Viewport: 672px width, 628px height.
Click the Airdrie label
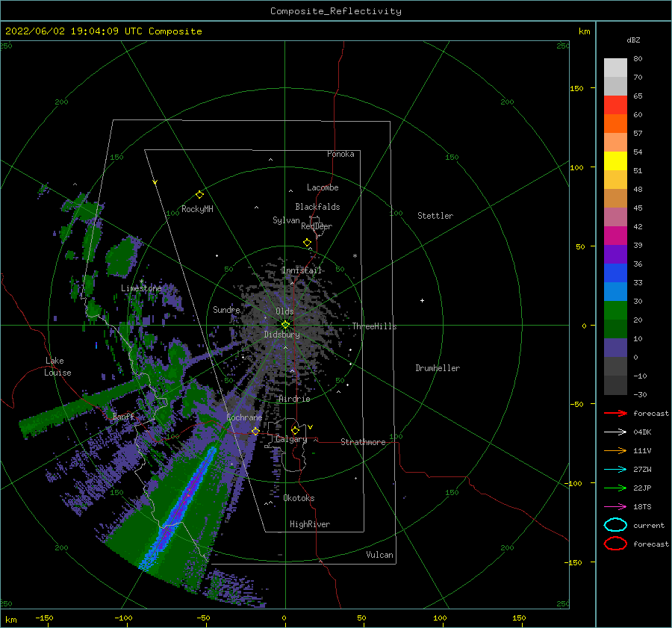(x=294, y=399)
